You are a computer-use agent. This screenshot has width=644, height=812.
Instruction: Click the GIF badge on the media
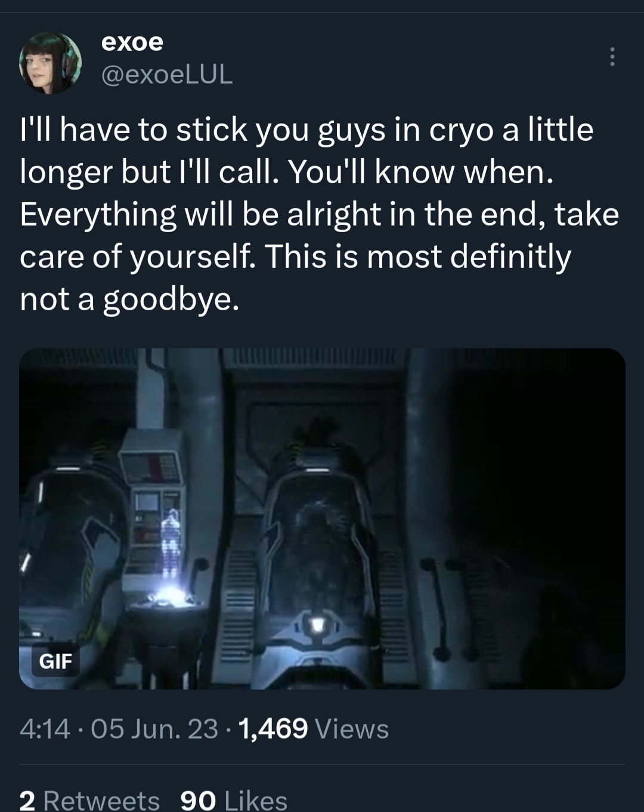(55, 661)
